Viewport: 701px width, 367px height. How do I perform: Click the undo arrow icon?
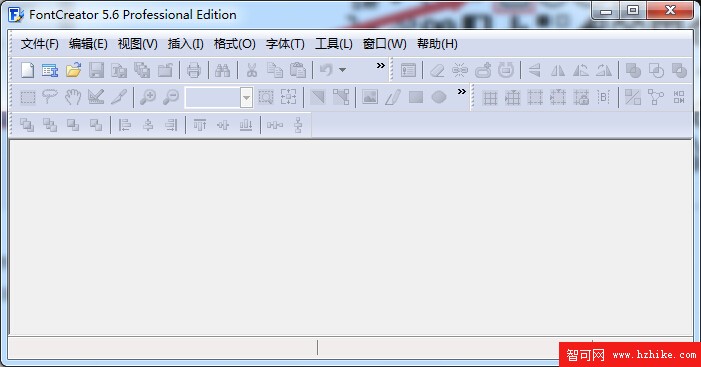pos(326,70)
